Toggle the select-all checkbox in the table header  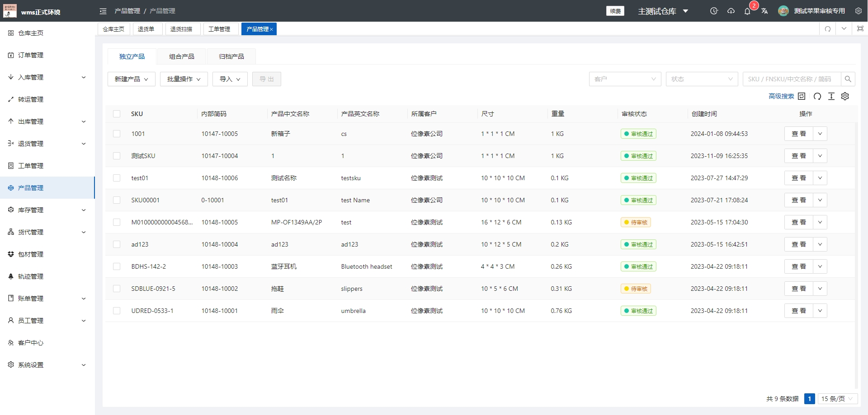tap(117, 114)
